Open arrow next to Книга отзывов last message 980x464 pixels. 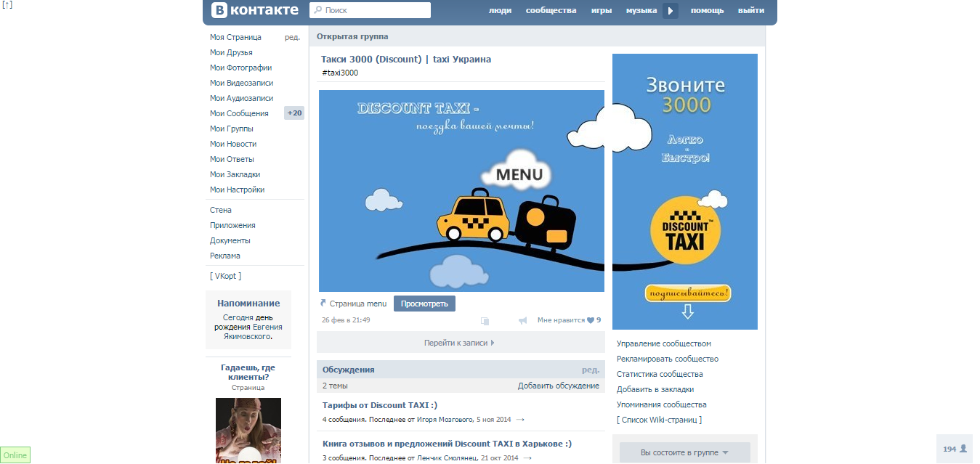point(527,458)
